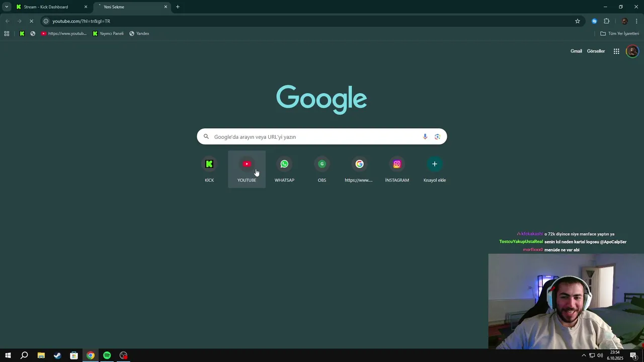Viewport: 644px width, 362px height.
Task: Open Görseller link
Action: [596, 51]
